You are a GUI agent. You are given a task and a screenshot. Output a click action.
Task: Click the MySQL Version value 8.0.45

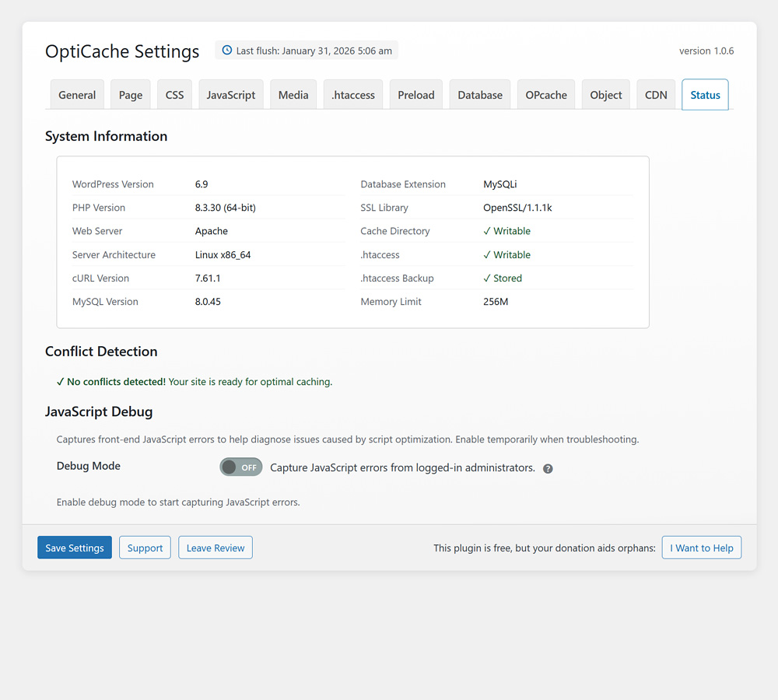(x=208, y=301)
